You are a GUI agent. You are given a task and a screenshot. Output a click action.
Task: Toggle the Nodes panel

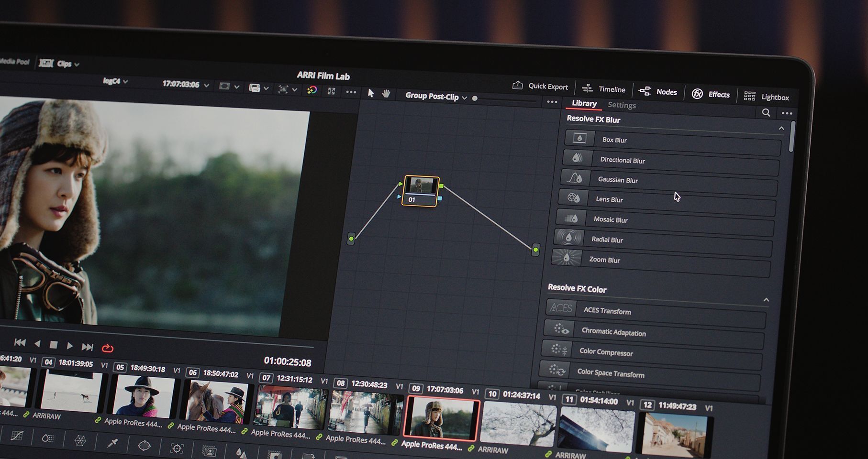point(658,92)
